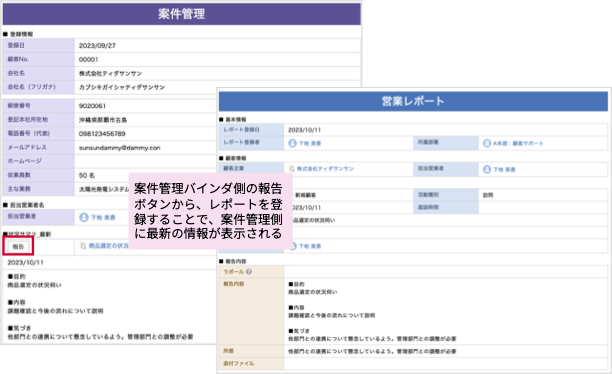Open 下地 美香 link above 報告内容 section
Image resolution: width=612 pixels, height=374 pixels.
[310, 246]
